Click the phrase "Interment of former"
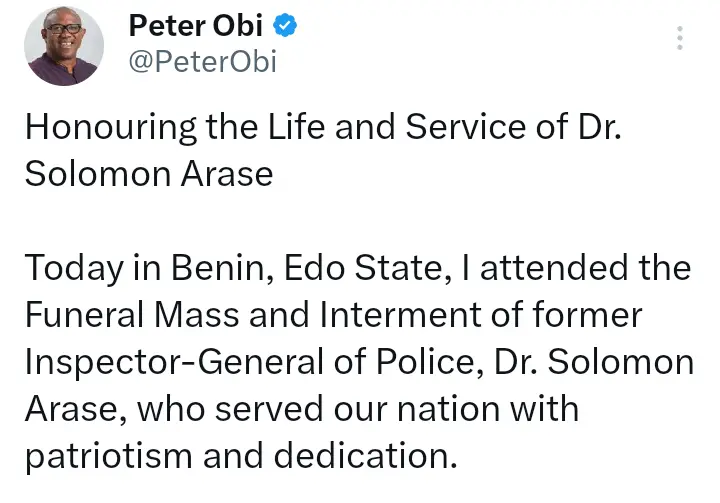Viewport: 720px width, 503px height. [479, 314]
